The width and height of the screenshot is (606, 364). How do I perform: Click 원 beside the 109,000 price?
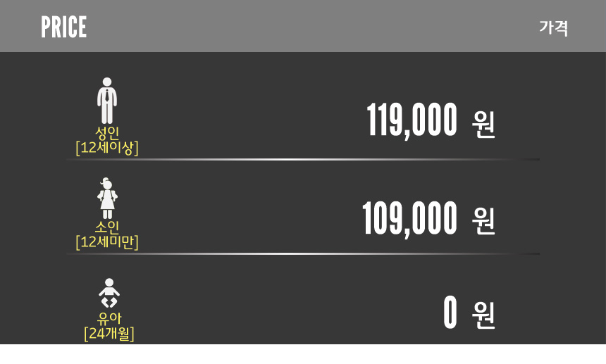[483, 221]
